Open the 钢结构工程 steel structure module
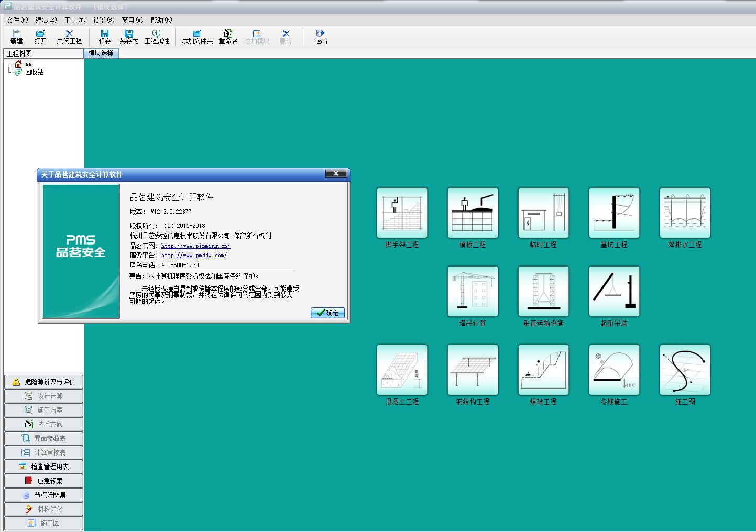The height and width of the screenshot is (532, 756). pos(473,370)
